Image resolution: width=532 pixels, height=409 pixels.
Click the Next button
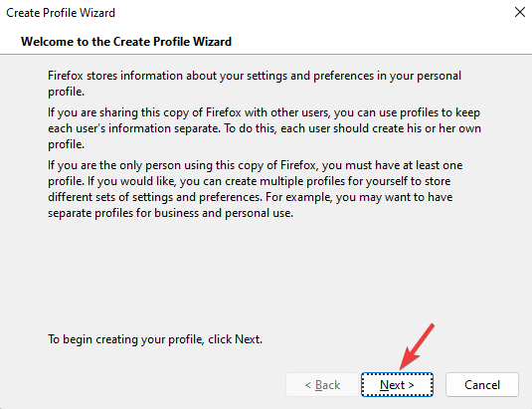point(397,384)
